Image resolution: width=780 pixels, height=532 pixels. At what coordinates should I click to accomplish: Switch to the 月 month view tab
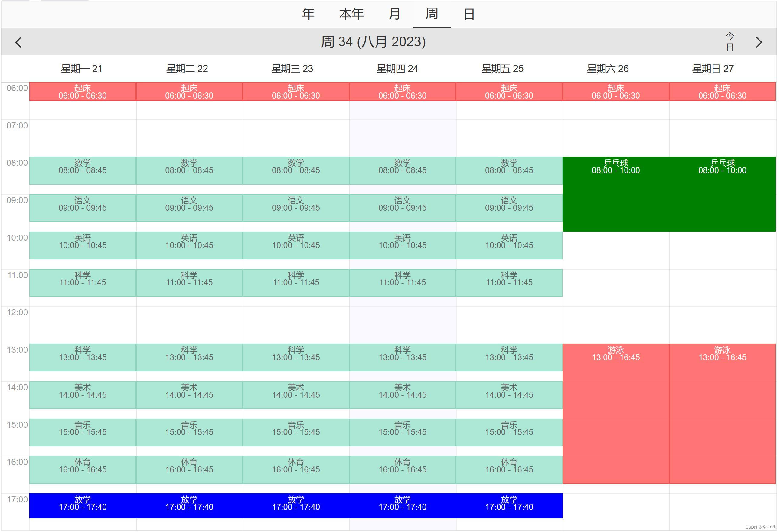pos(394,14)
